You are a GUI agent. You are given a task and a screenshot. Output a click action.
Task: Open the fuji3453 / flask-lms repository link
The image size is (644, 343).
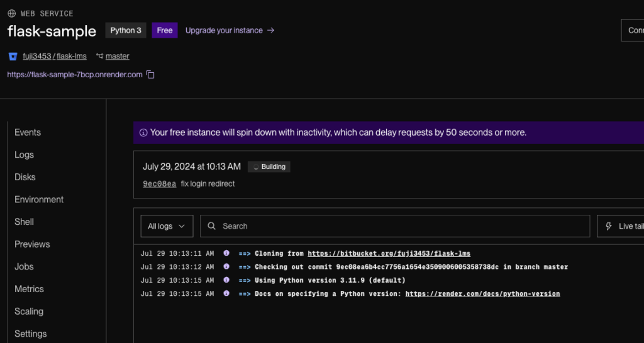tap(55, 57)
